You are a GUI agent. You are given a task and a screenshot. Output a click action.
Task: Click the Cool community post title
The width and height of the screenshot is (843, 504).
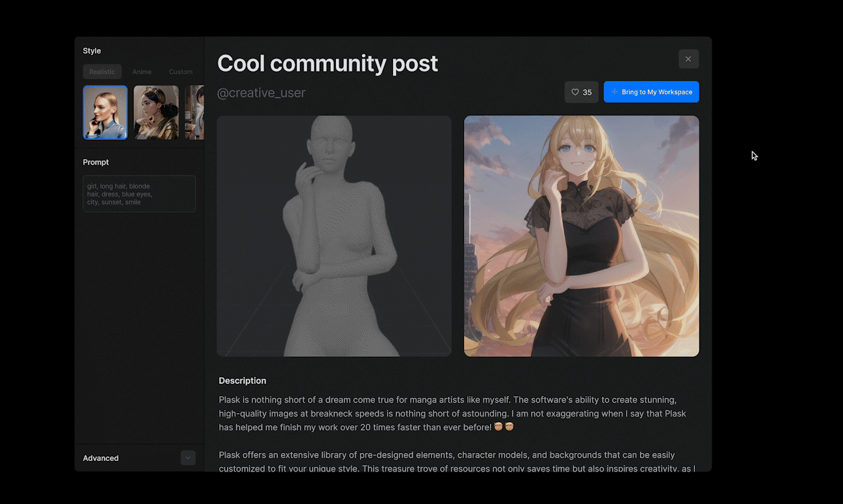328,63
